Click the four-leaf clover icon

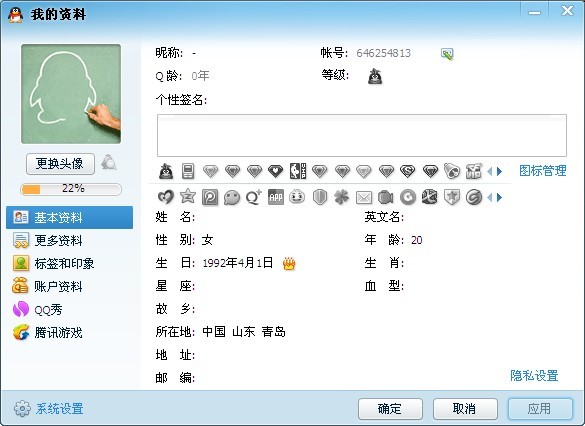pos(342,197)
